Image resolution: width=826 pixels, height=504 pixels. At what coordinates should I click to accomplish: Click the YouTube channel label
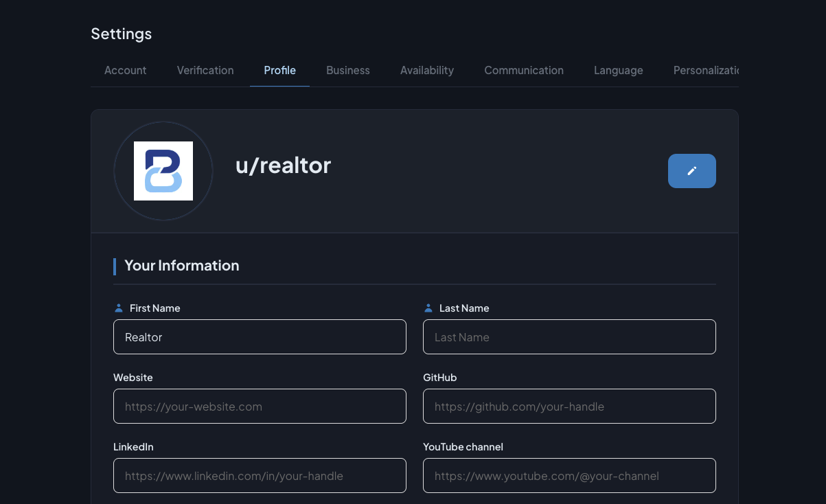coord(463,447)
